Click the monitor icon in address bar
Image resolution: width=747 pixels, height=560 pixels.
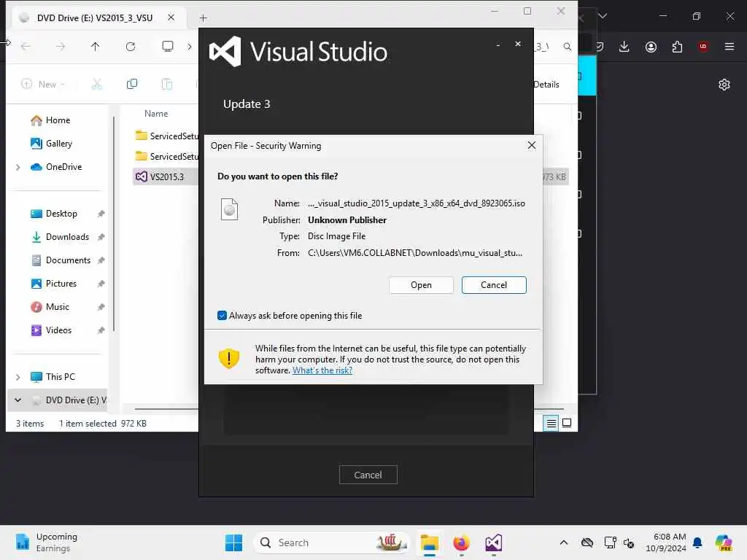click(168, 46)
